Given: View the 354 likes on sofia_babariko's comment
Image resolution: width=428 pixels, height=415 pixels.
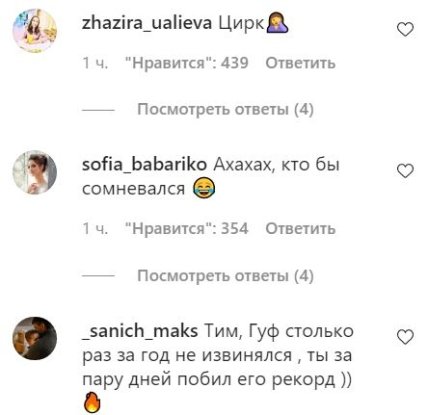Looking at the screenshot, I should point(187,229).
